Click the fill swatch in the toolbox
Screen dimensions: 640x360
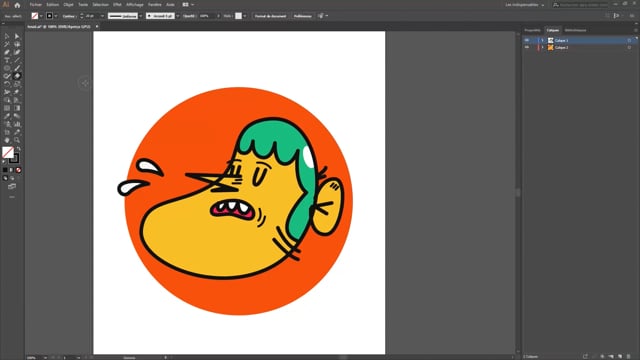click(8, 152)
